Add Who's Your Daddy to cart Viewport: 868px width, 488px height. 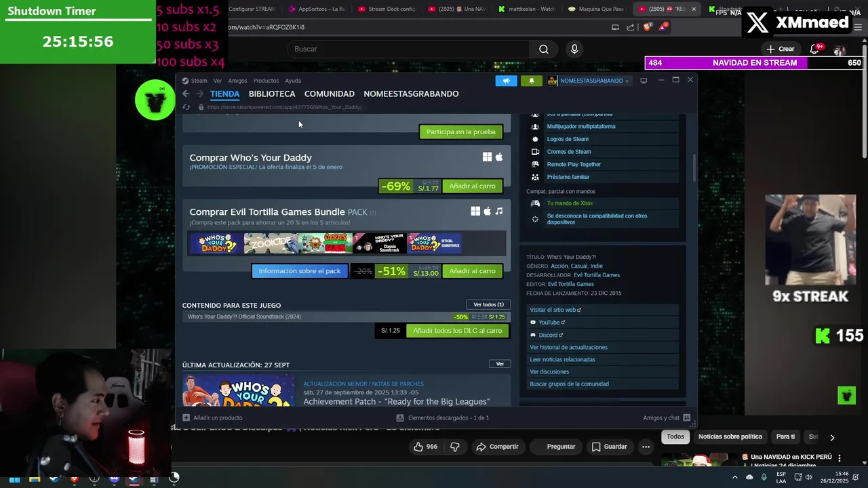coord(472,186)
